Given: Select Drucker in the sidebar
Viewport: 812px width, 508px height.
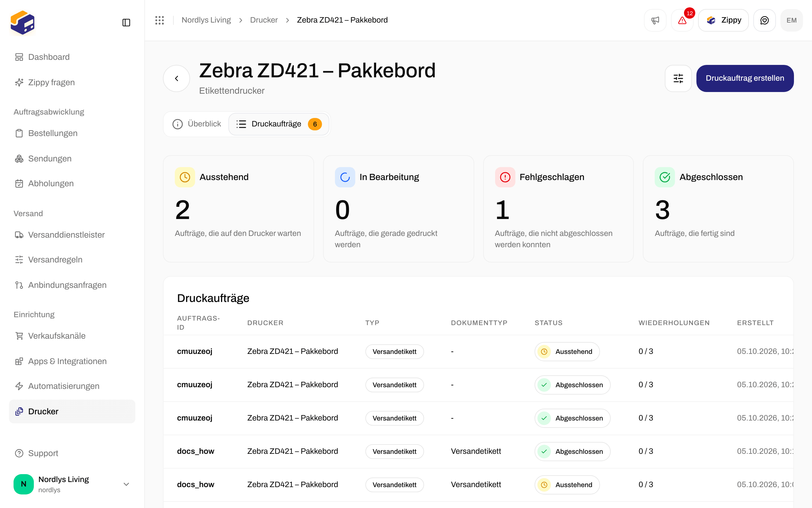Looking at the screenshot, I should click(x=72, y=411).
